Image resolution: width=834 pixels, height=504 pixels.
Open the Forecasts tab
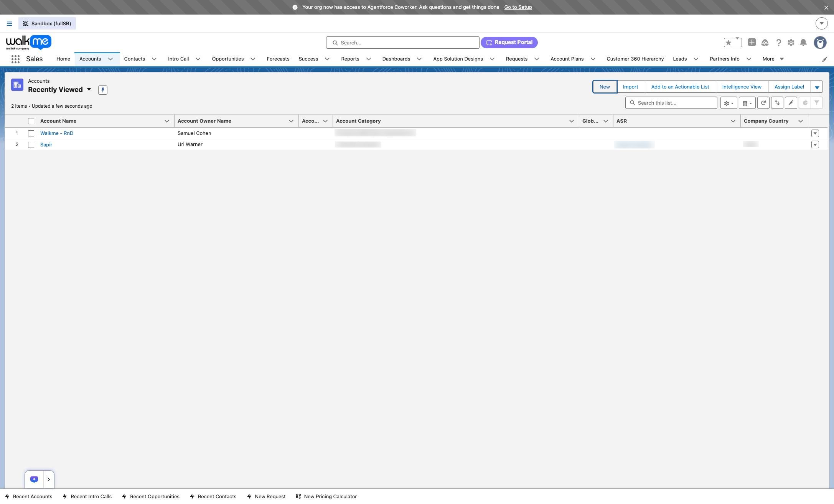click(278, 59)
